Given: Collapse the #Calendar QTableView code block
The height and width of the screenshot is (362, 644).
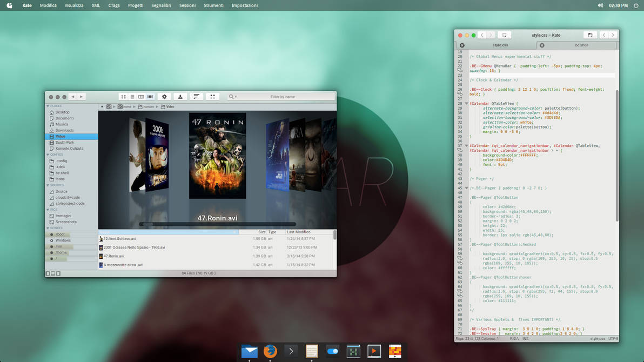Looking at the screenshot, I should tap(467, 104).
